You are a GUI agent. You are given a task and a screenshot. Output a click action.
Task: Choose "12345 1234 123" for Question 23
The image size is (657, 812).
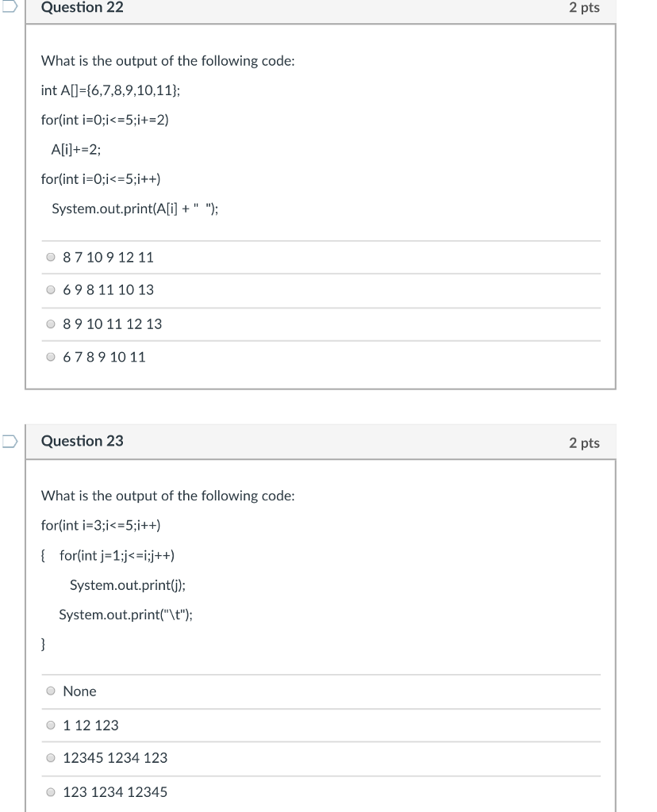[x=51, y=758]
